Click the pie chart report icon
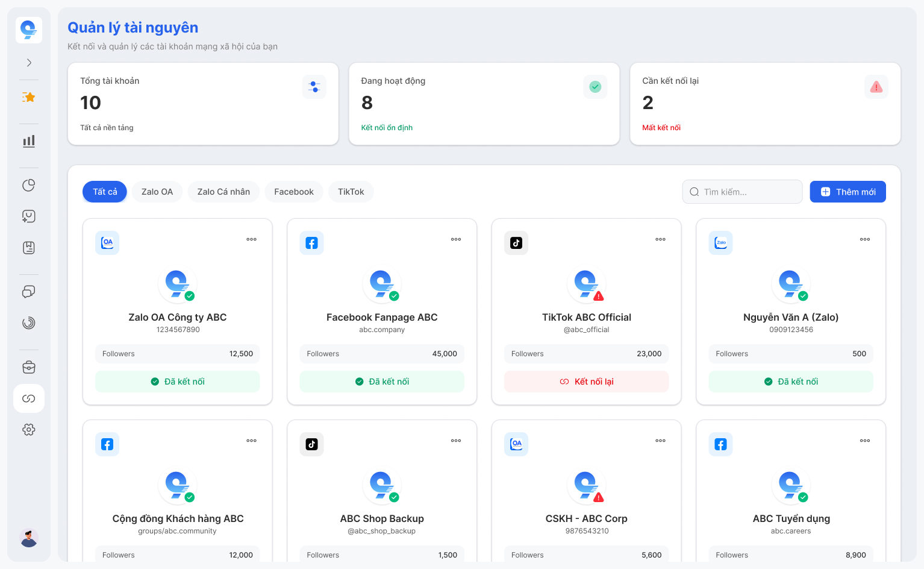 point(29,185)
